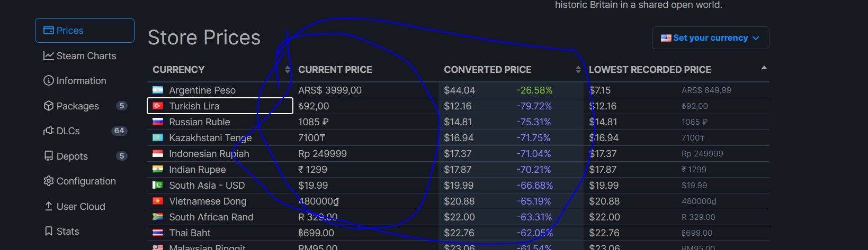This screenshot has width=868, height=250.
Task: Click the Vietnam flag icon
Action: 158,201
